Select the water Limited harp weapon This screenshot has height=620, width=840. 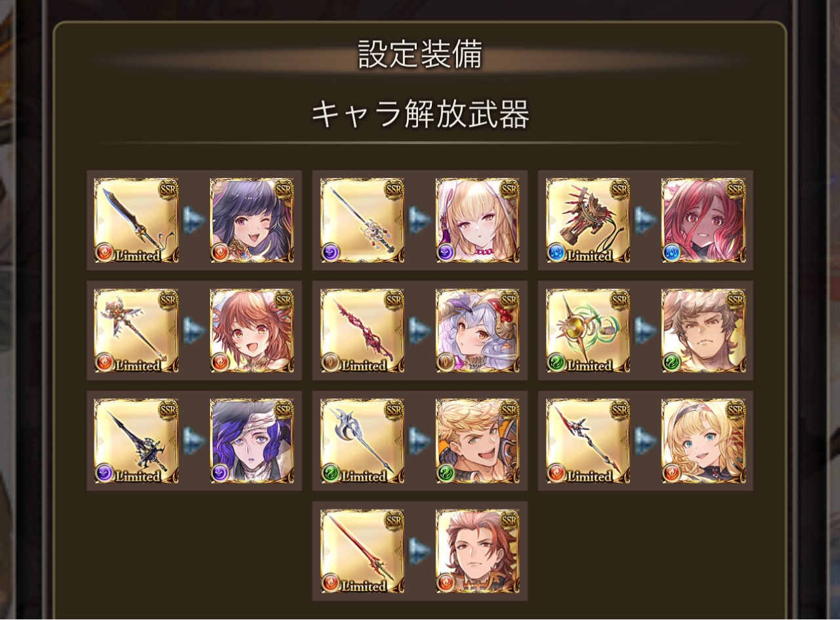pos(588,221)
